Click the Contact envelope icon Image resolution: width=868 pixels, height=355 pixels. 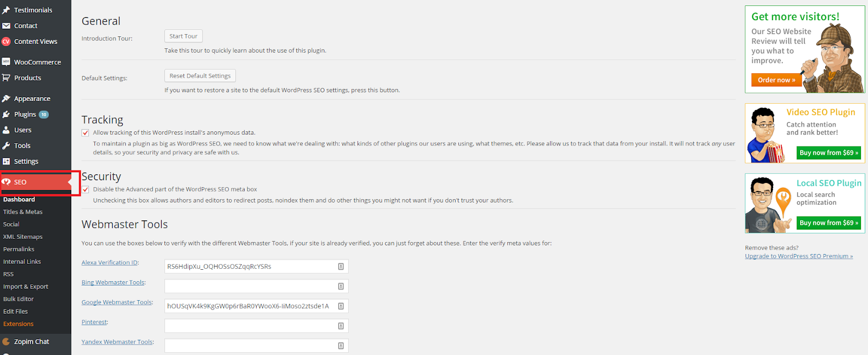(x=6, y=26)
